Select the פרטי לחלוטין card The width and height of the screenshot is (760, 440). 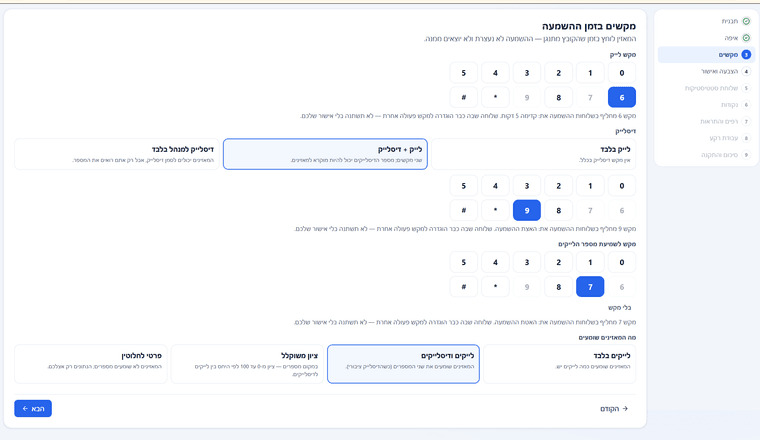[x=91, y=364]
